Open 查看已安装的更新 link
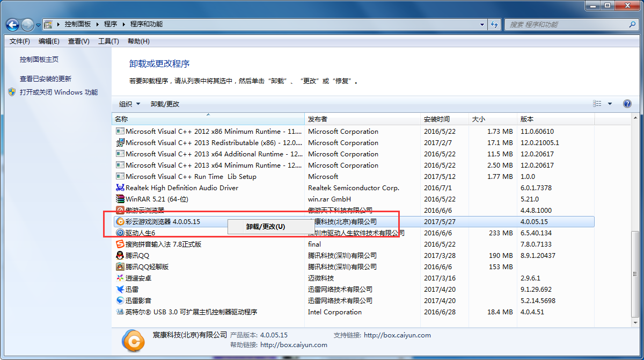644x360 pixels. [46, 79]
